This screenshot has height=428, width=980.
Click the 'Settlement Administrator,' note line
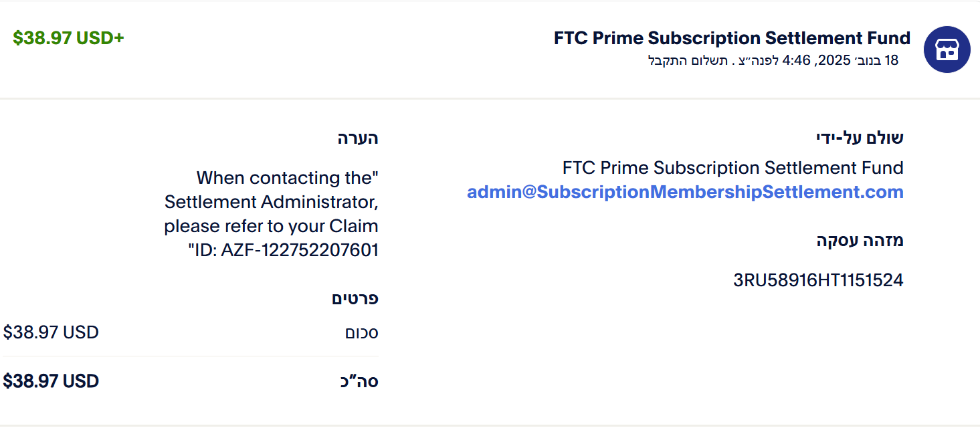pos(272,202)
